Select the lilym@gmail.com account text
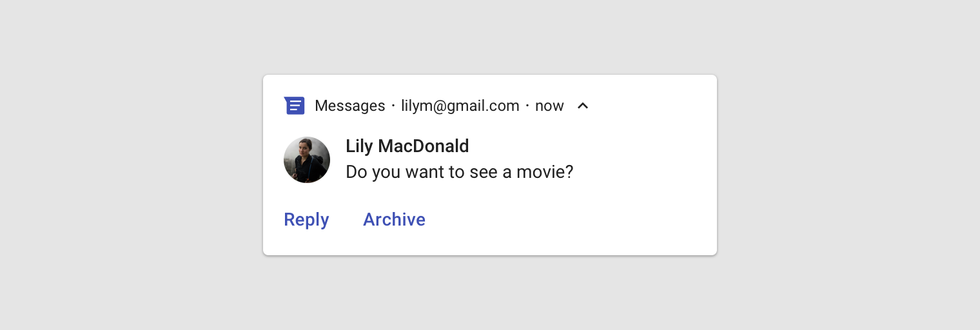 click(460, 106)
